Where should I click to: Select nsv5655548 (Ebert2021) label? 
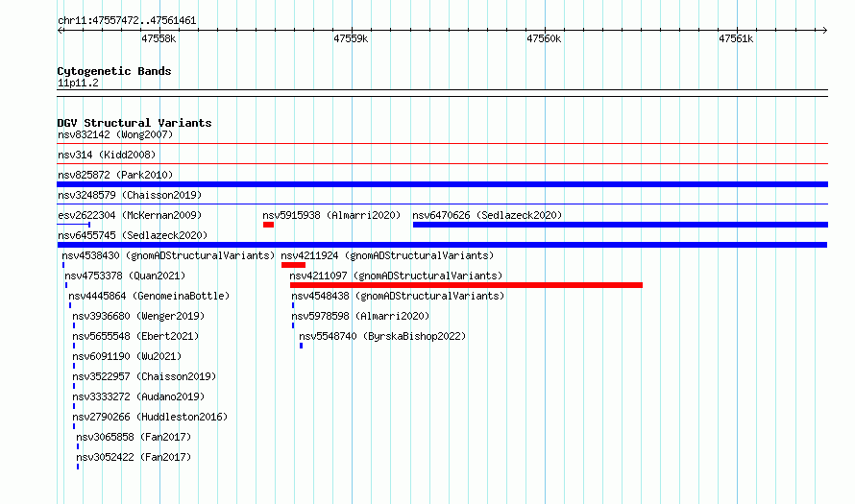pyautogui.click(x=135, y=336)
